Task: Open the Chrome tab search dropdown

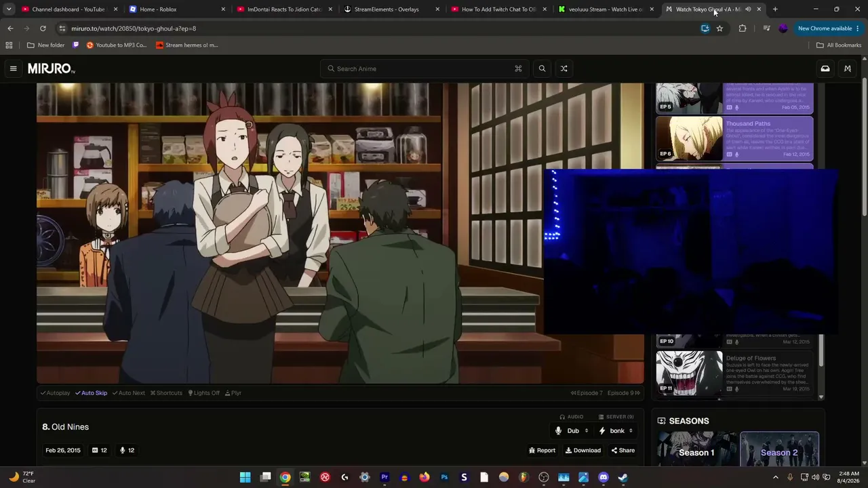Action: [9, 9]
